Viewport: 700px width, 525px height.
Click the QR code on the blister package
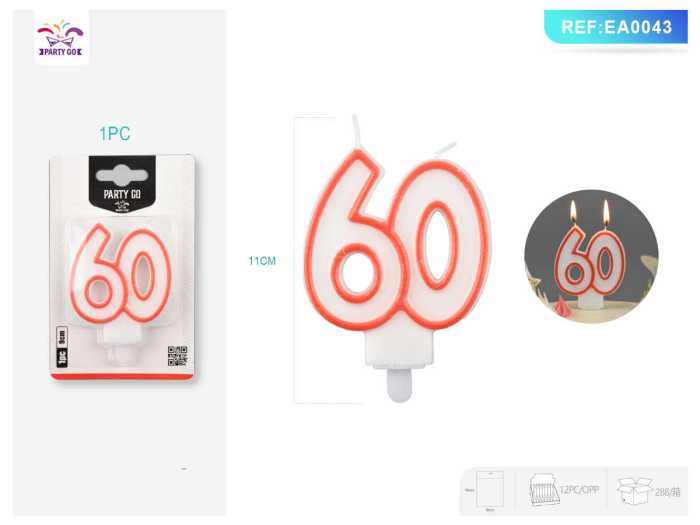(x=177, y=356)
